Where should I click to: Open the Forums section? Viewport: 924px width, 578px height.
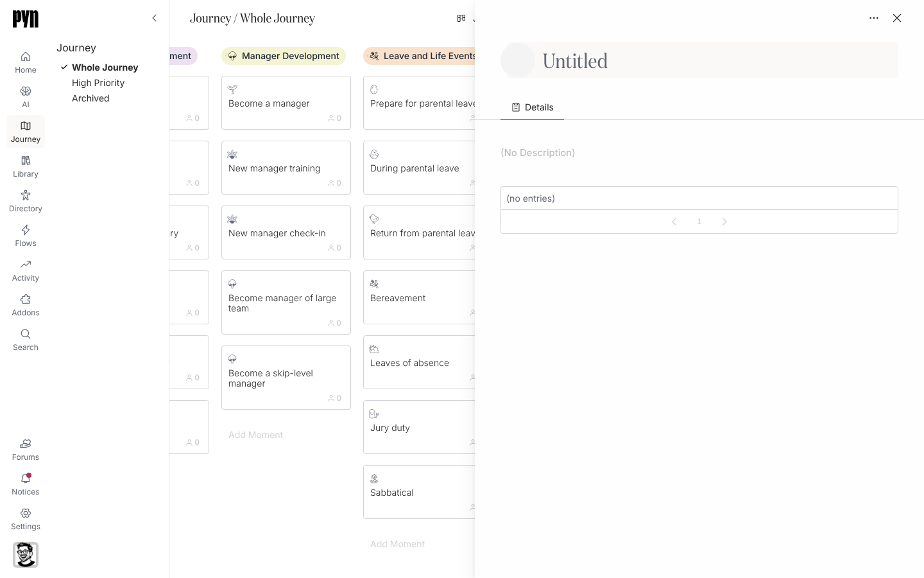pyautogui.click(x=26, y=450)
